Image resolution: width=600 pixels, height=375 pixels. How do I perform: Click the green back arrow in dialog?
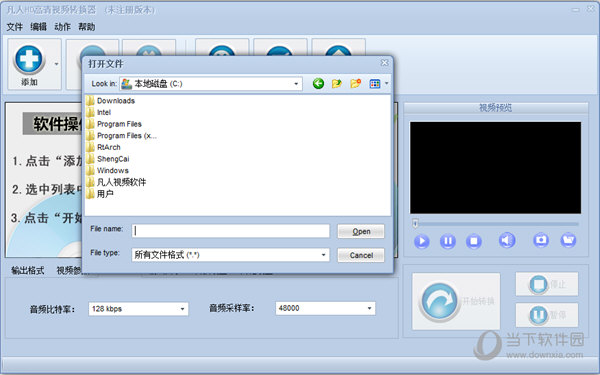318,83
